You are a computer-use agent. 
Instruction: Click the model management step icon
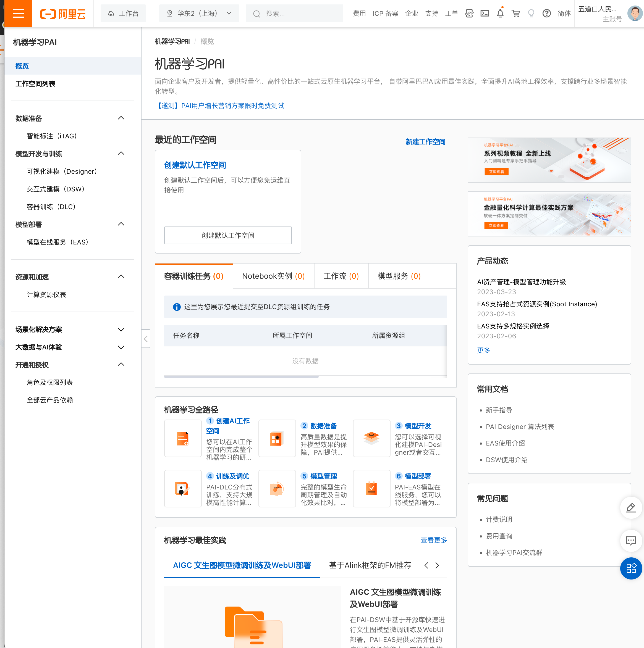(x=277, y=488)
